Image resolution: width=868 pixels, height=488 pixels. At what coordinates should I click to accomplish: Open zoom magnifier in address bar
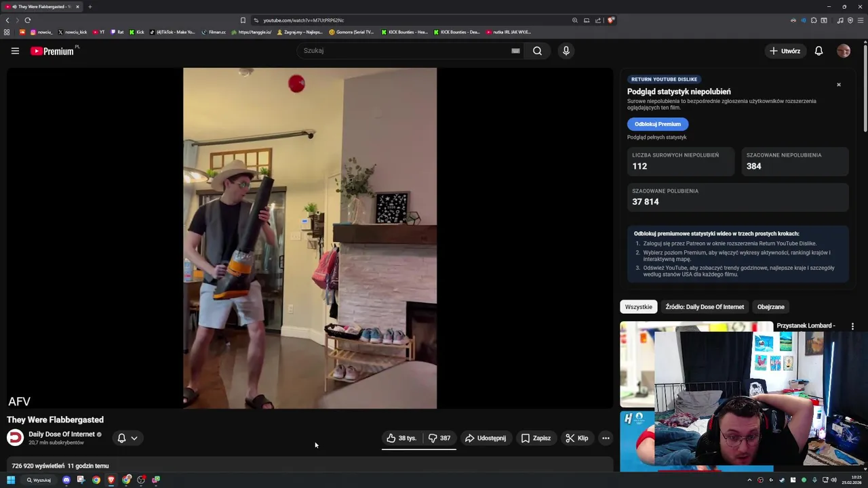(x=575, y=20)
